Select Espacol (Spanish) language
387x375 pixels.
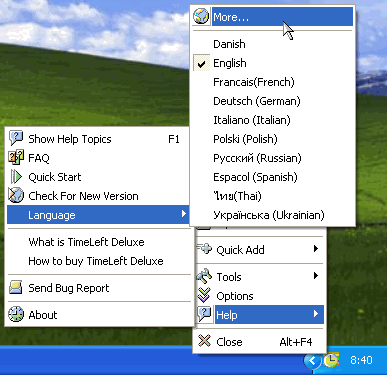pos(272,177)
